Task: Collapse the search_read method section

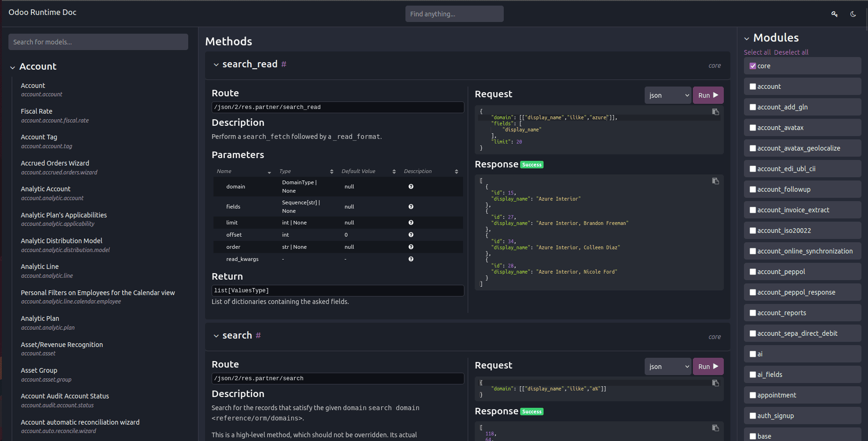Action: [x=216, y=65]
